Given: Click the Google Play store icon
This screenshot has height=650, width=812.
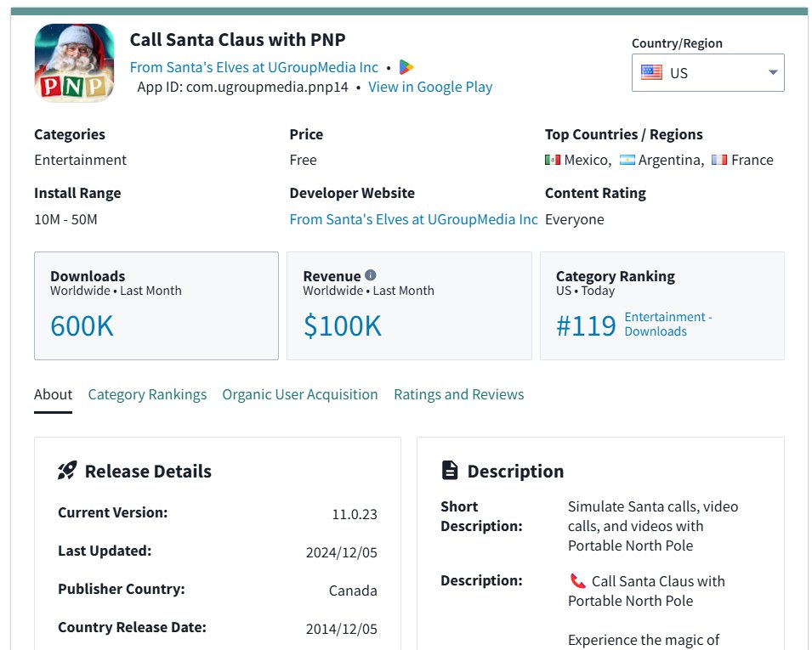Looking at the screenshot, I should (406, 67).
